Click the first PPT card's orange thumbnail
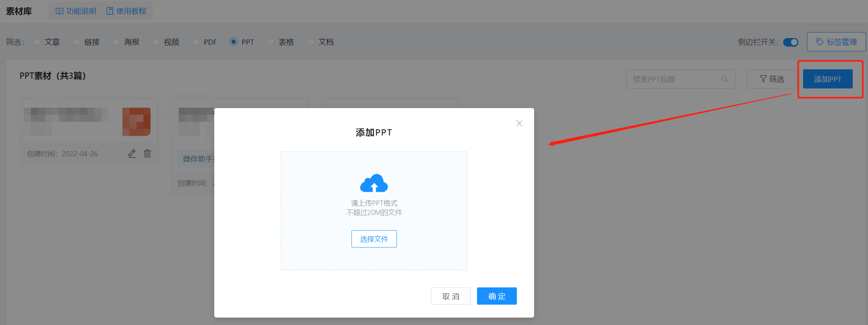The width and height of the screenshot is (868, 325). (x=136, y=122)
